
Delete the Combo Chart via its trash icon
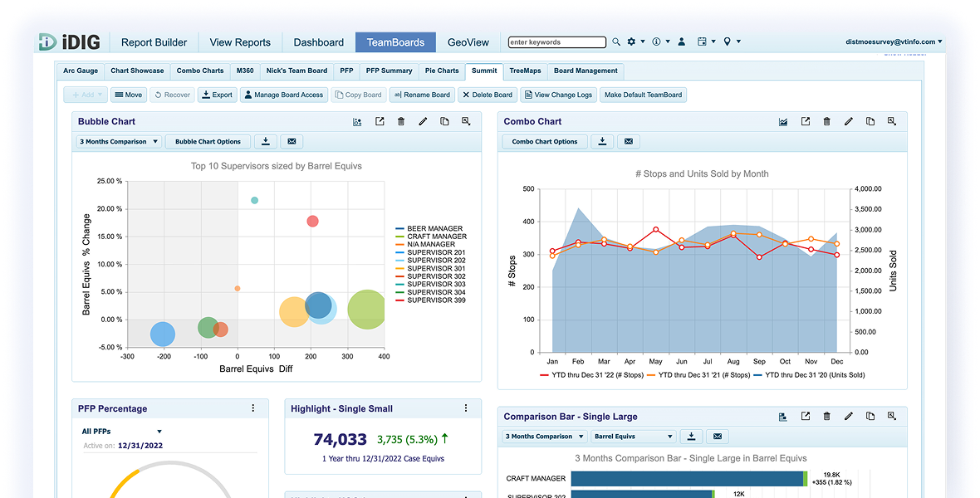[x=827, y=121]
